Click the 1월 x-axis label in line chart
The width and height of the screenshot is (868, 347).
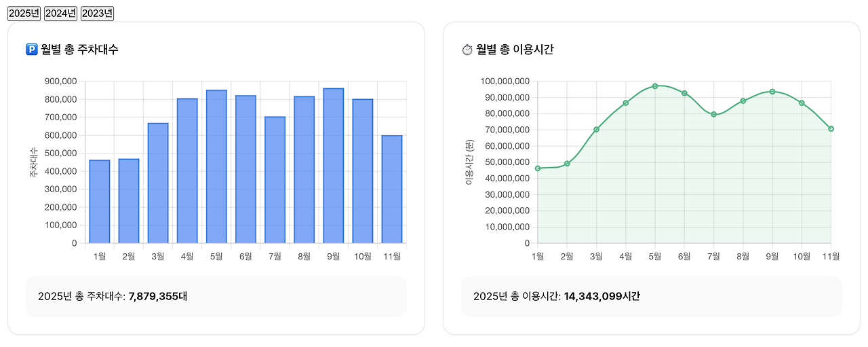538,256
